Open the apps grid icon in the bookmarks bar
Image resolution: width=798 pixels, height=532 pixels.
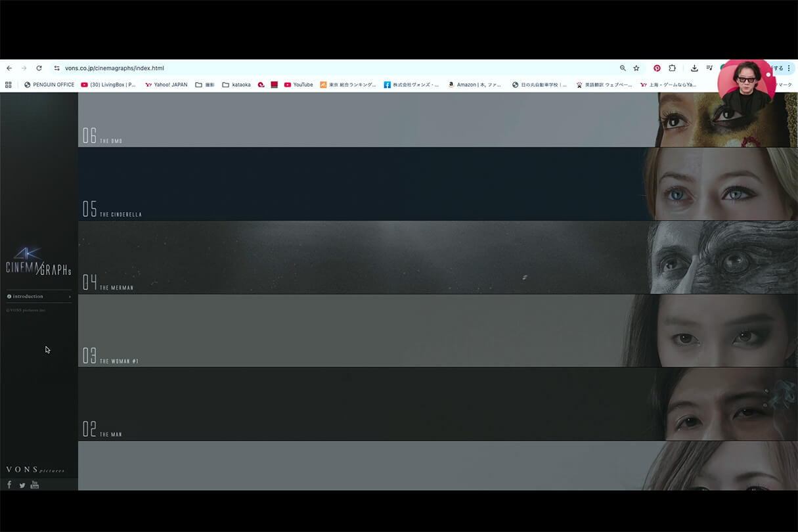click(9, 85)
